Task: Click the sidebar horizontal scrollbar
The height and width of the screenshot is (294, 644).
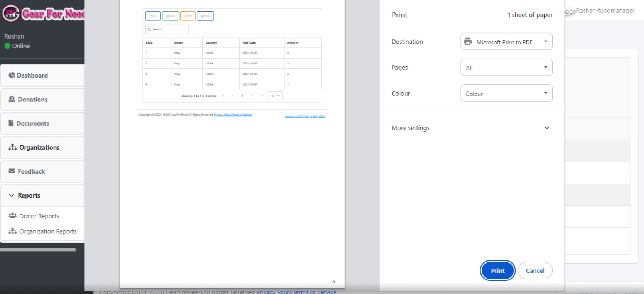Action: click(38, 250)
